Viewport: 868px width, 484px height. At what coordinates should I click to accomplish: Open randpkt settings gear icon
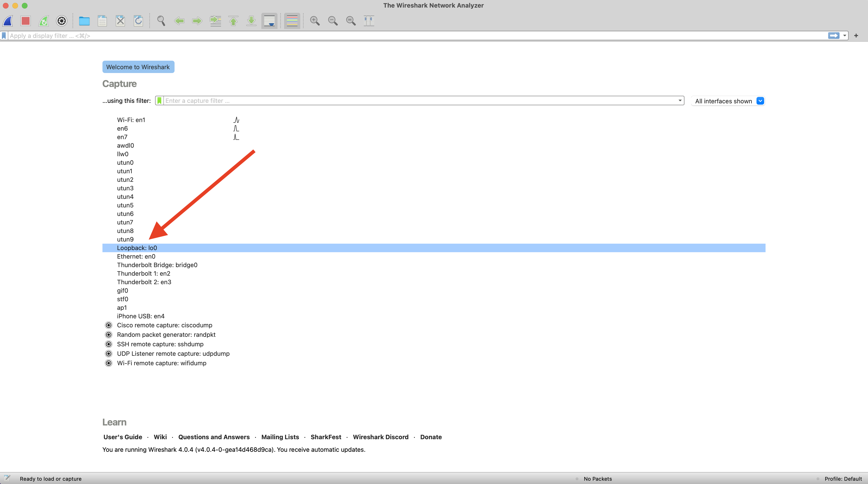[109, 334]
